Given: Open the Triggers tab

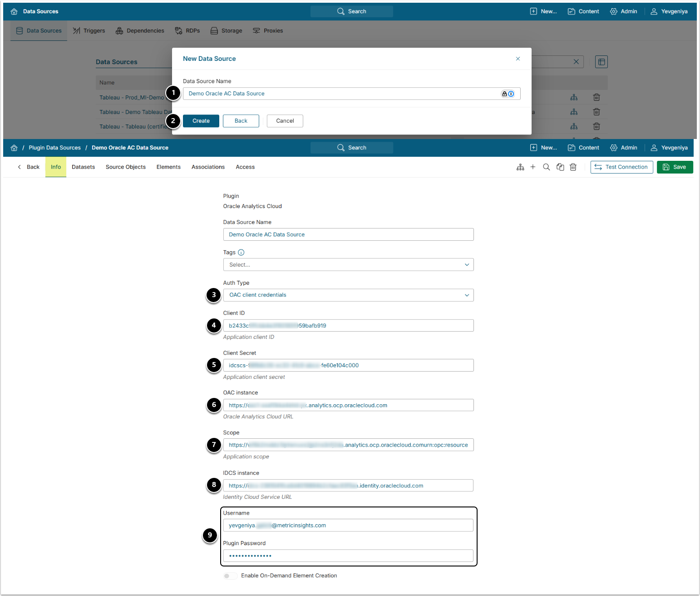Looking at the screenshot, I should 89,31.
